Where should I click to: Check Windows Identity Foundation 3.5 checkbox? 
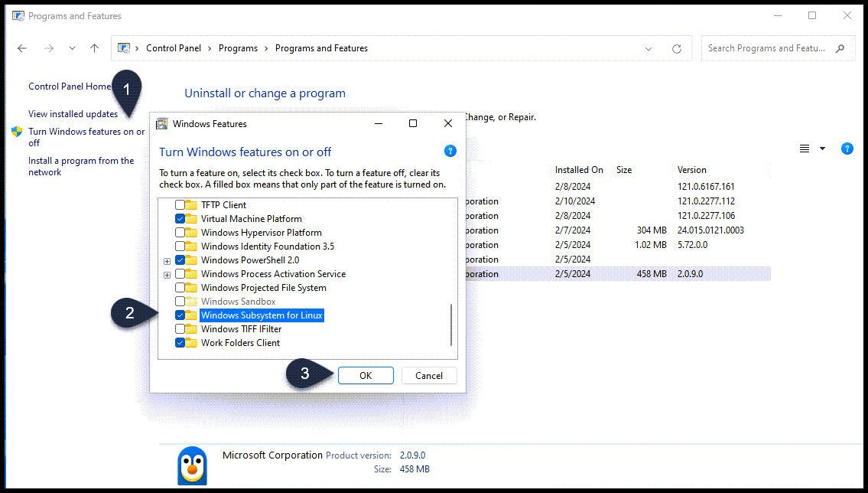[180, 246]
